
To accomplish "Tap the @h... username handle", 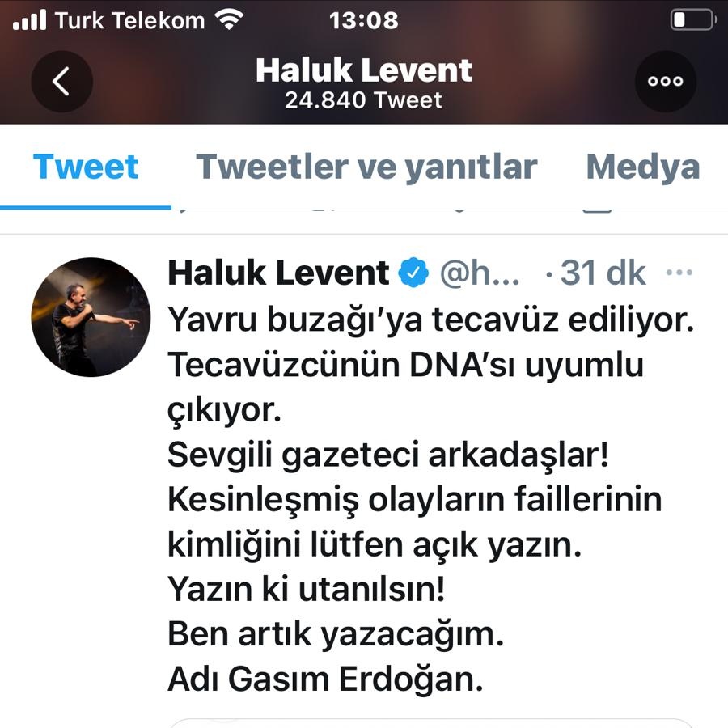I will pos(480,273).
